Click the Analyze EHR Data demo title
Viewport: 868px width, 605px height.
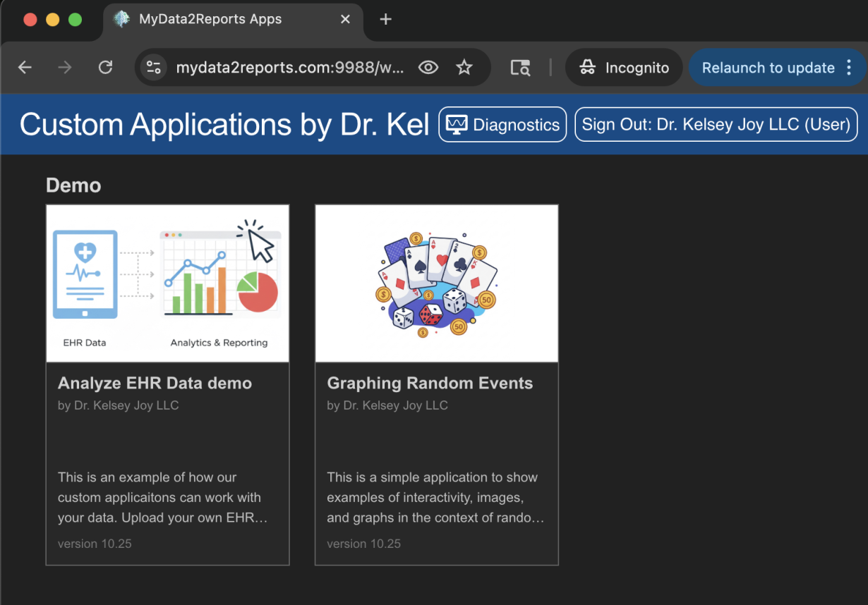tap(155, 384)
